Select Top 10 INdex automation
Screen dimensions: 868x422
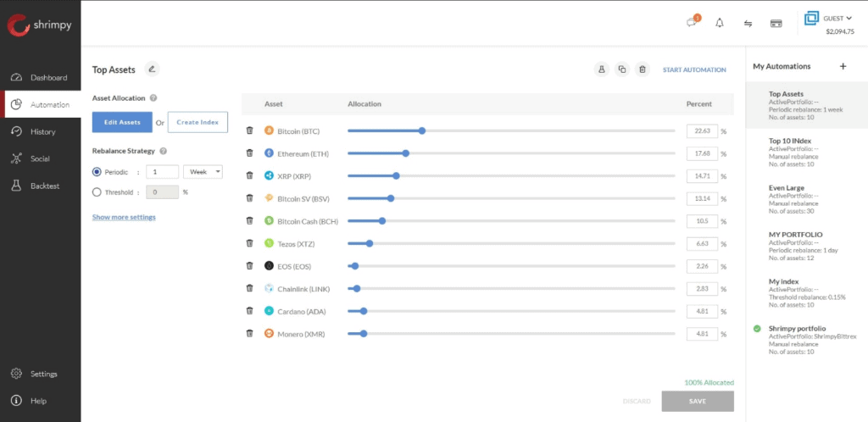807,152
